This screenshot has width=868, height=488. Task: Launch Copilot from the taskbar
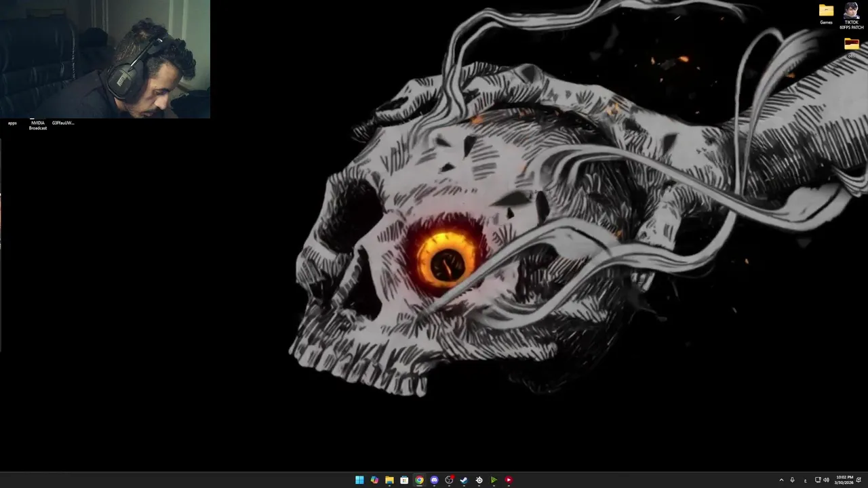pos(374,480)
